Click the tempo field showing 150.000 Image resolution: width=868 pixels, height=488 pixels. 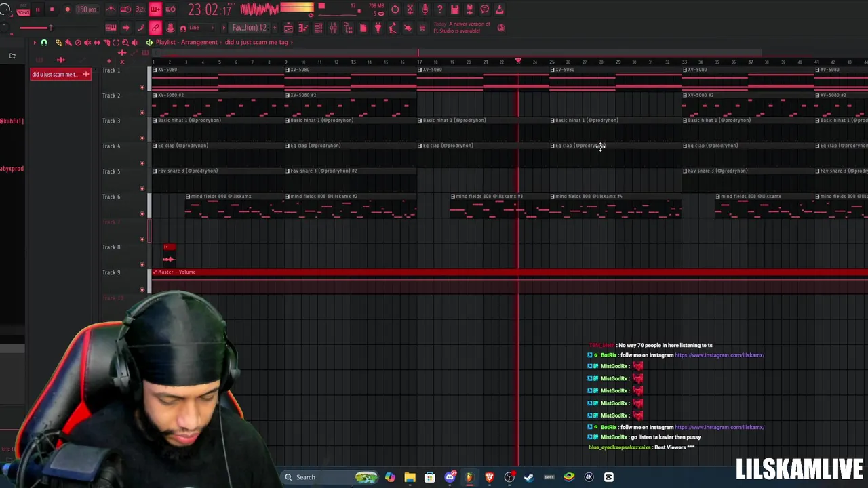pos(87,9)
